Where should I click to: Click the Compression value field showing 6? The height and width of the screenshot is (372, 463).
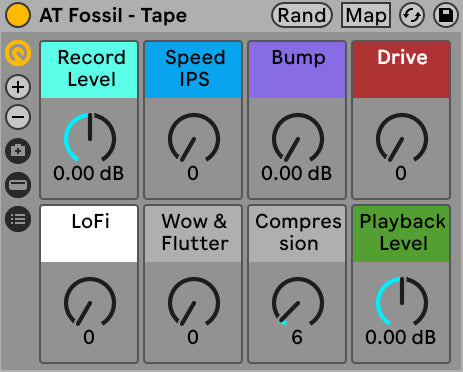point(297,337)
